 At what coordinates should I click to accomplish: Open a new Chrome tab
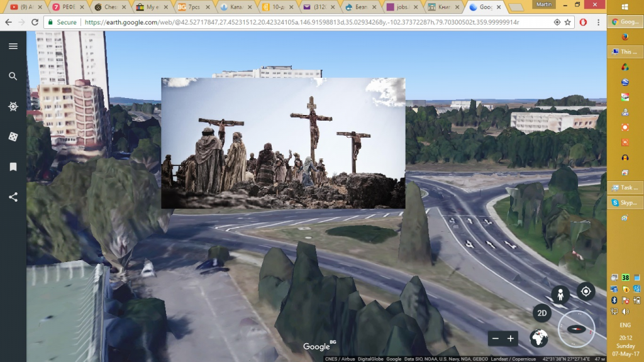516,8
